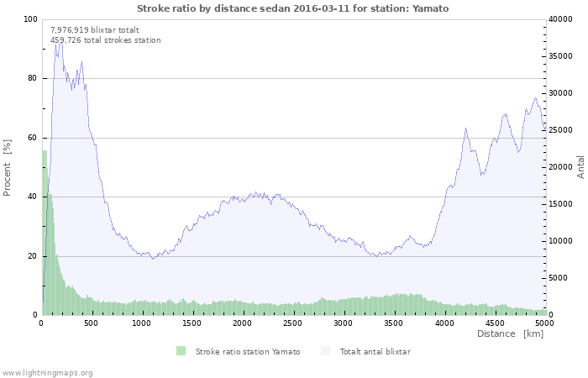Click the 20000 tick on right axis
Screen dimensions: 588x378
561,167
